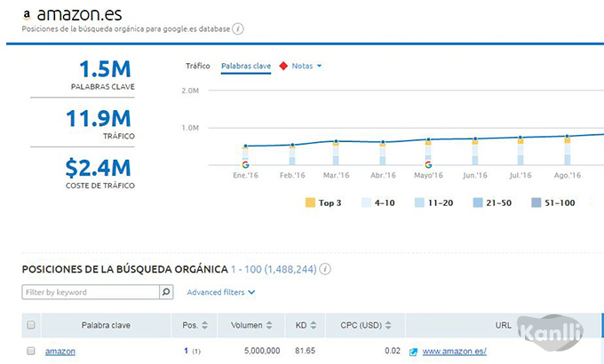
Task: Open the www.amazon.es/ URL link
Action: click(x=454, y=352)
